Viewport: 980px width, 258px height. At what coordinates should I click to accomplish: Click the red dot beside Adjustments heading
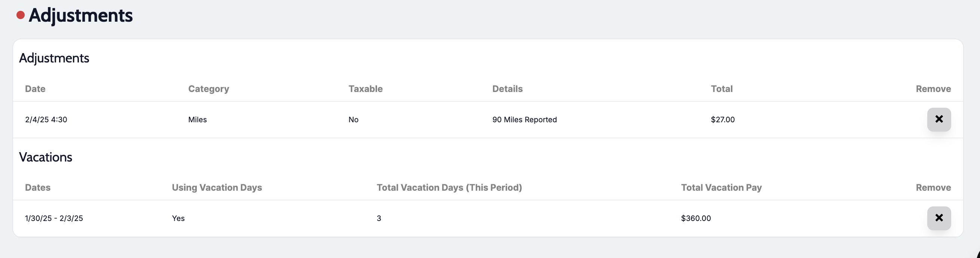click(21, 15)
